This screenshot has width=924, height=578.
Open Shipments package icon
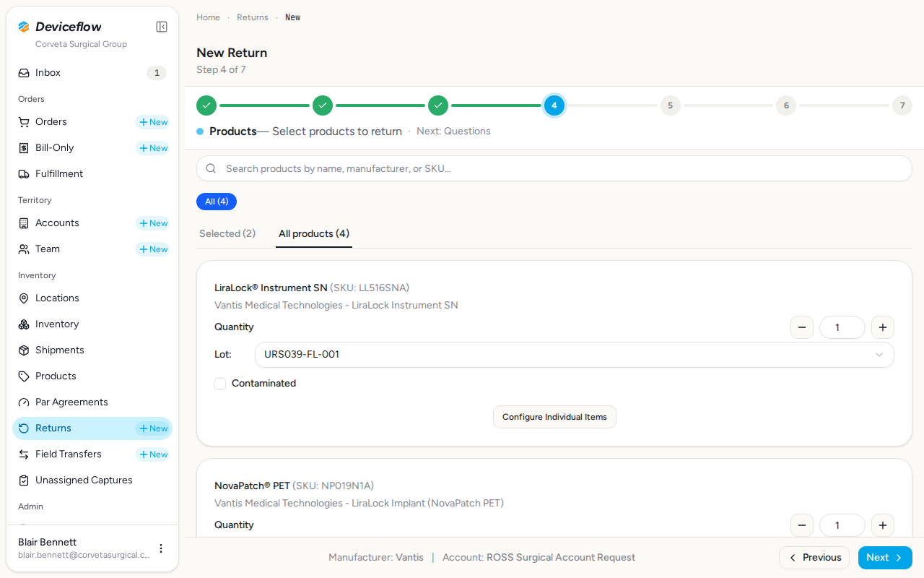(24, 350)
